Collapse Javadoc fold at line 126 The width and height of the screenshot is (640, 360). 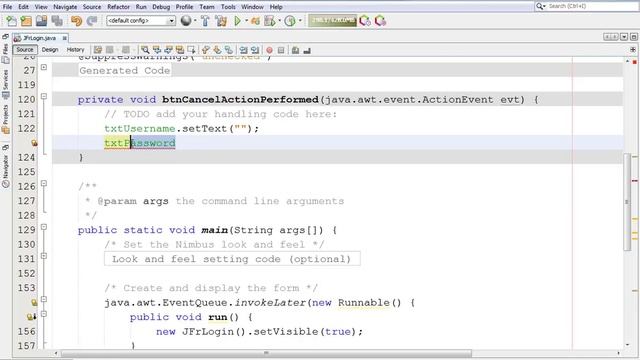pyautogui.click(x=44, y=184)
